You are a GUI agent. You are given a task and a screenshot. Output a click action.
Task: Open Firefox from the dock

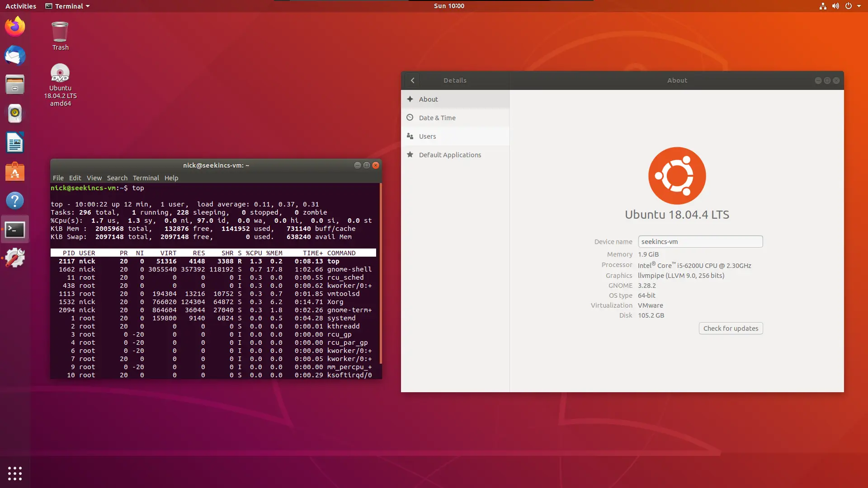15,27
